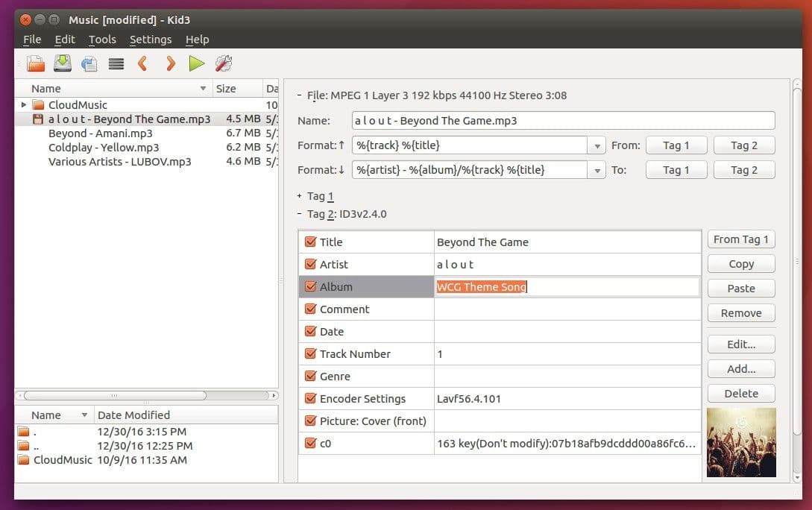This screenshot has height=510, width=812.
Task: Click the Create Playlist toolbar icon
Action: pyautogui.click(x=116, y=64)
